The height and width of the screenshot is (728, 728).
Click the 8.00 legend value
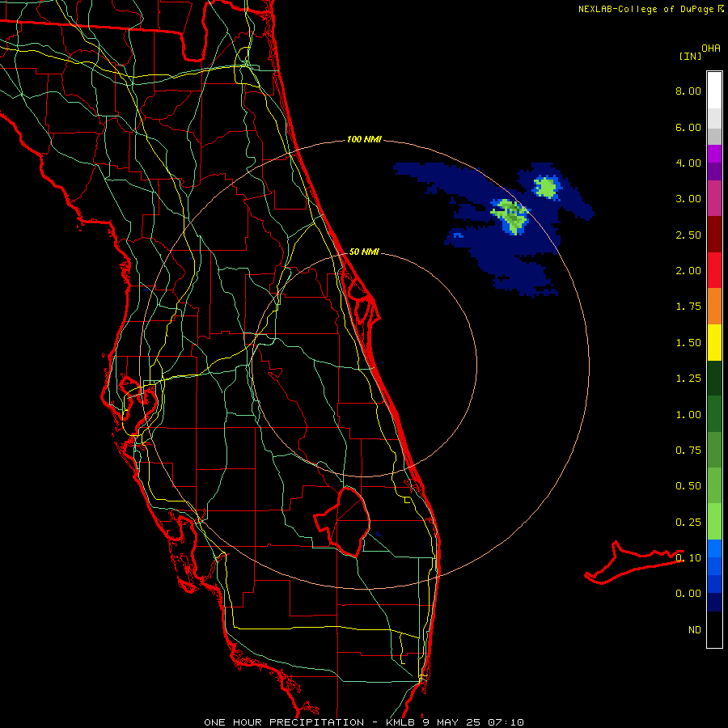(x=688, y=91)
